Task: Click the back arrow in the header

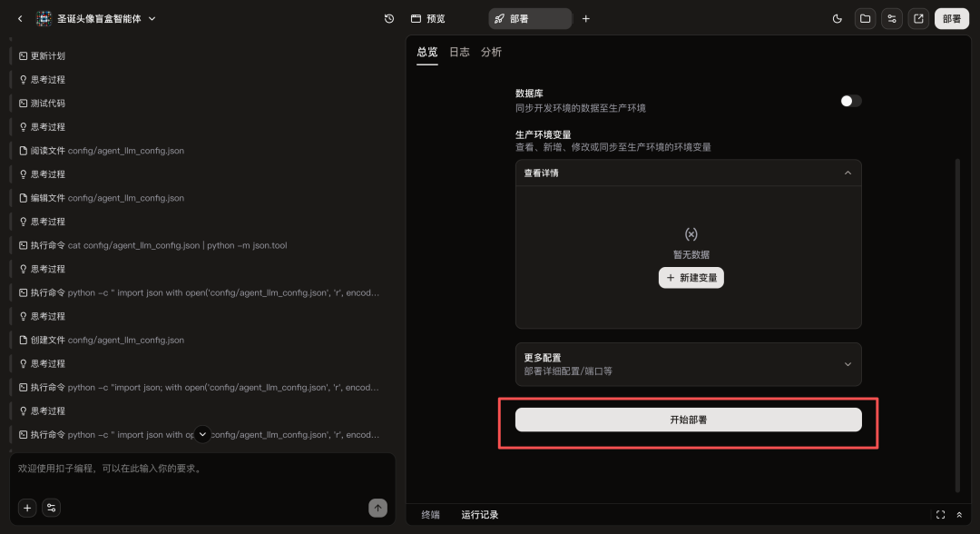Action: (20, 19)
